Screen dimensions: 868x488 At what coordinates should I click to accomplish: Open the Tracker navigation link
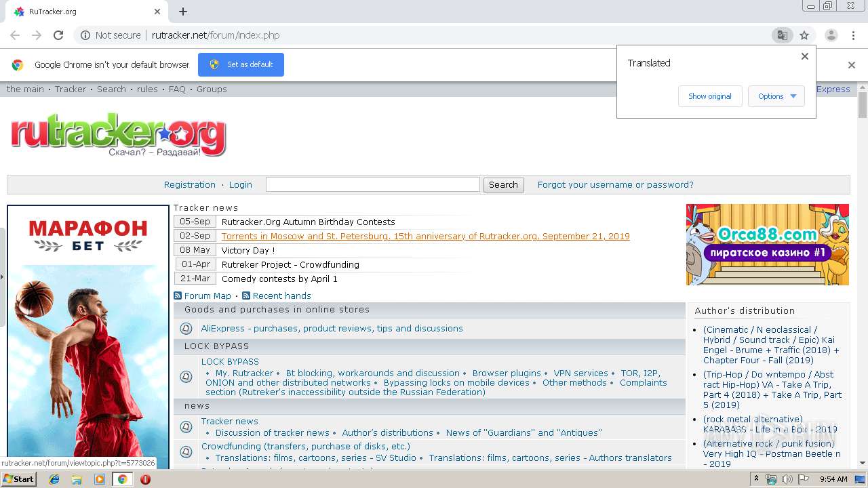point(71,89)
